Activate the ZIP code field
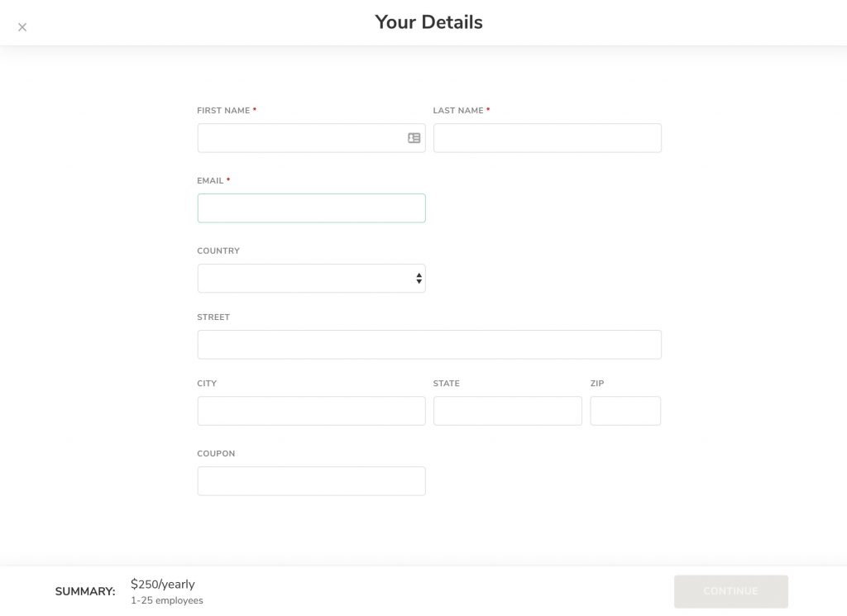 tap(625, 412)
